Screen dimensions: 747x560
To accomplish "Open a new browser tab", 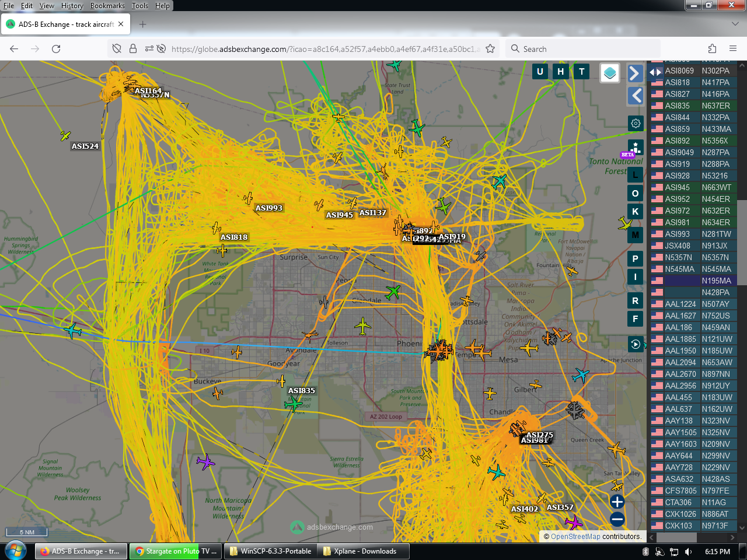I will (143, 24).
